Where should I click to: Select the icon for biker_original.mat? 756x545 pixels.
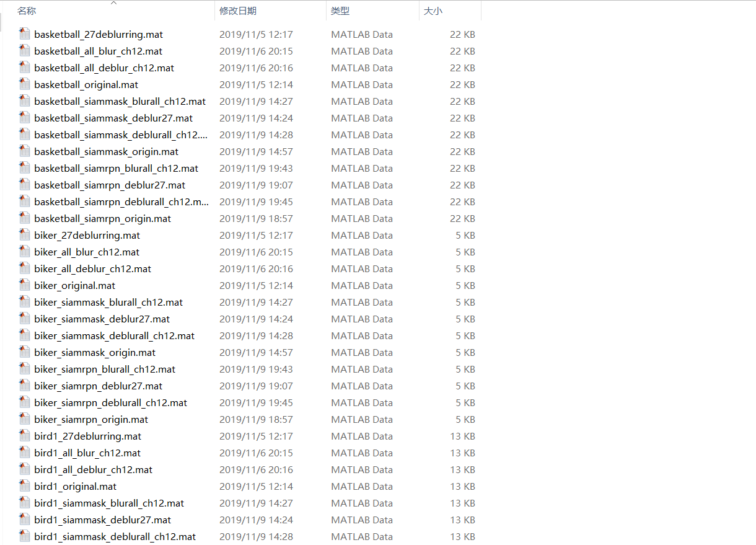(24, 285)
